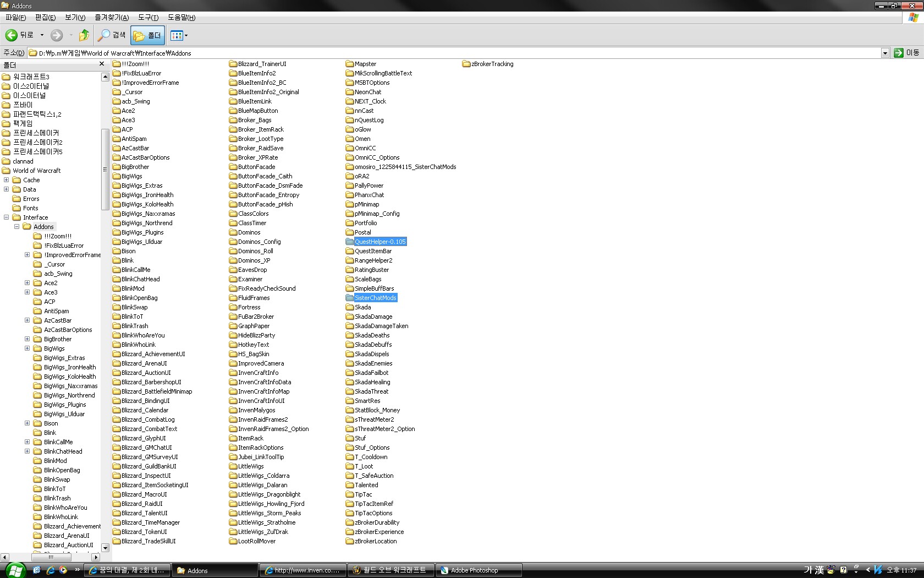924x578 pixels.
Task: Open the Tools menu (도구)
Action: (x=148, y=17)
